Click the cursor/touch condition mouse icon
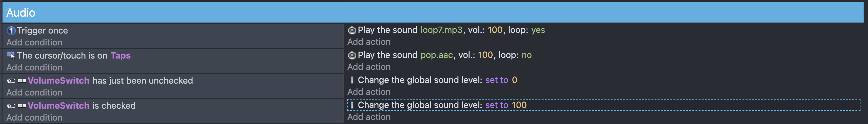Image resolution: width=868 pixels, height=124 pixels. pyautogui.click(x=11, y=55)
